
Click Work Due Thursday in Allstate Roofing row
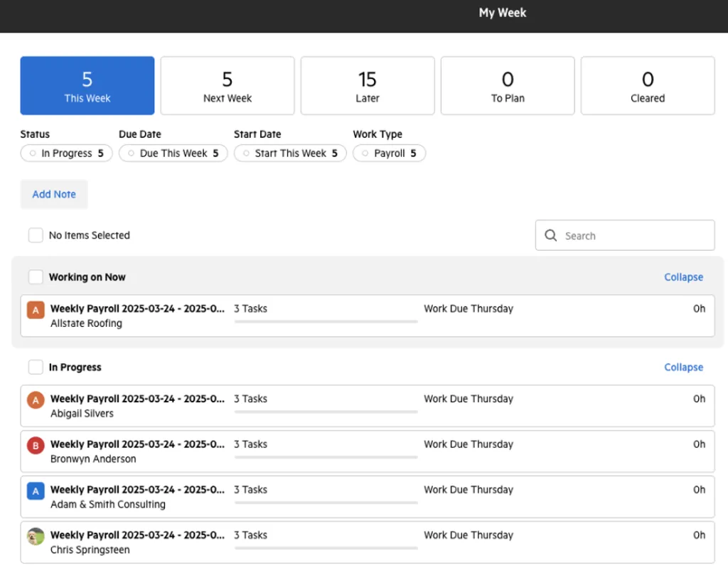click(469, 308)
